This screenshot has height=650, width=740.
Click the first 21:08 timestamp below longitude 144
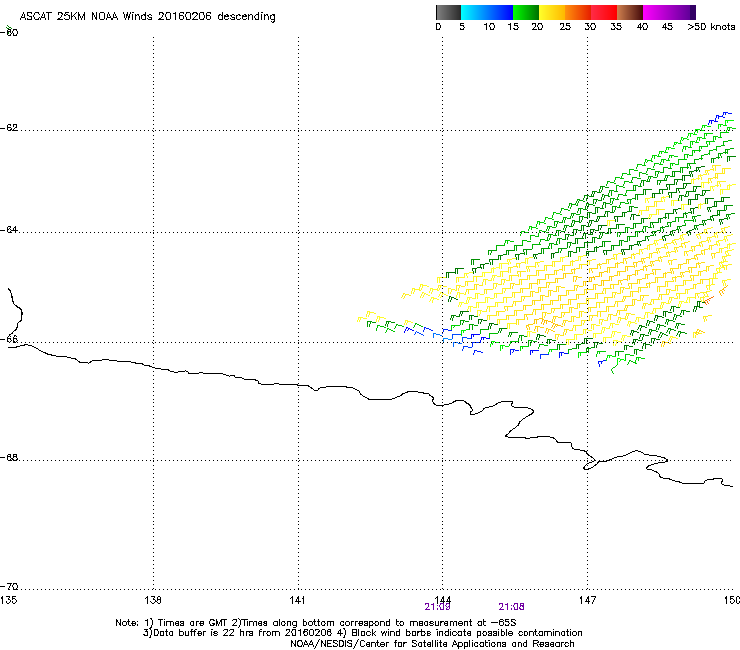point(437,606)
